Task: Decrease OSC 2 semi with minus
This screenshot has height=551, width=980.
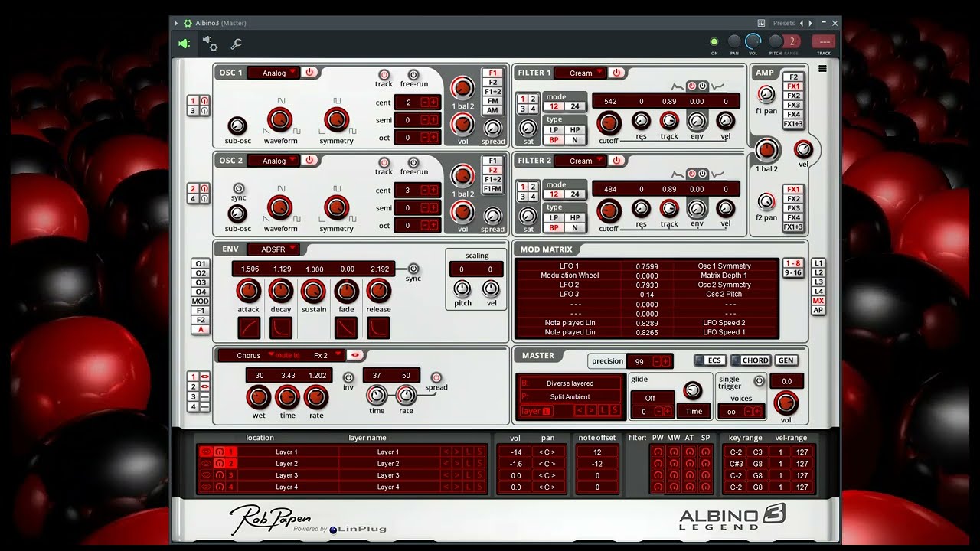Action: (425, 208)
